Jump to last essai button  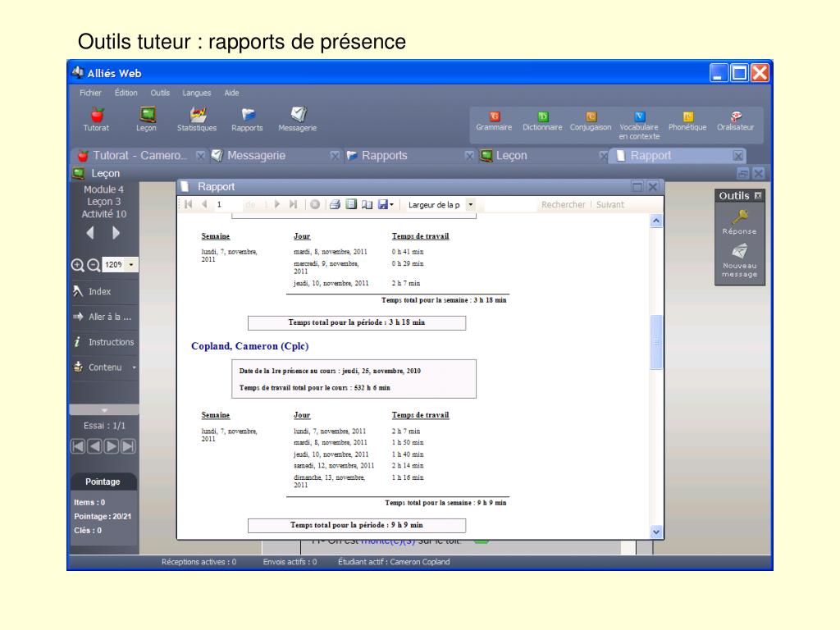coord(128,446)
